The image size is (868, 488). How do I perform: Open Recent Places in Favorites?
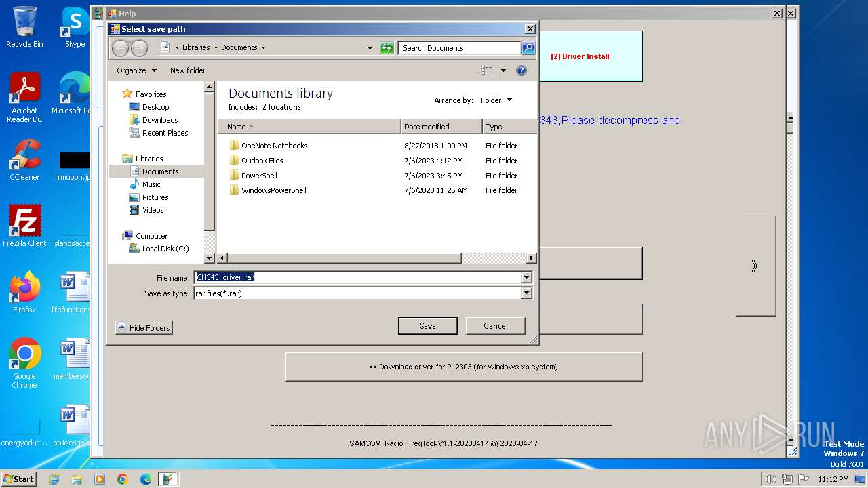tap(159, 133)
